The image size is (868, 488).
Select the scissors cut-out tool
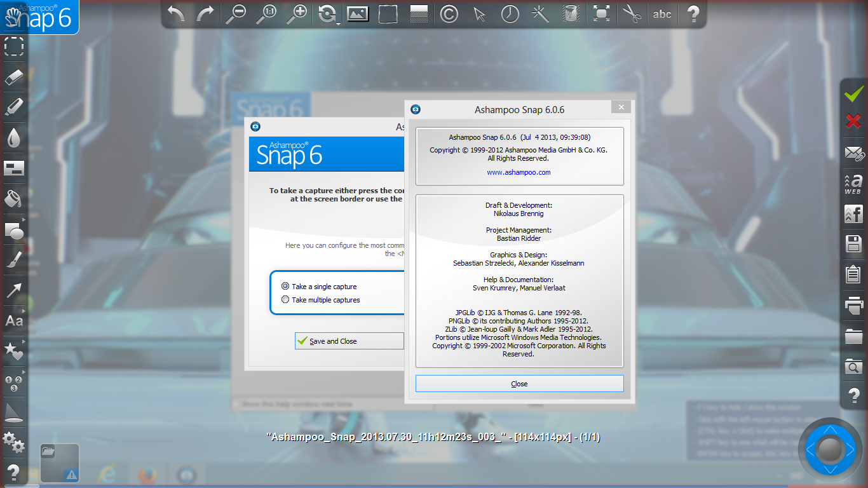(x=632, y=13)
